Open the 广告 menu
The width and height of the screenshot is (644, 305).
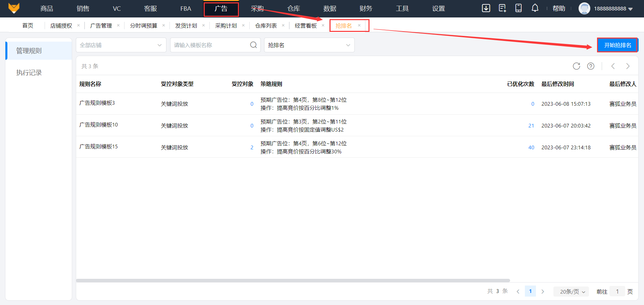[221, 8]
